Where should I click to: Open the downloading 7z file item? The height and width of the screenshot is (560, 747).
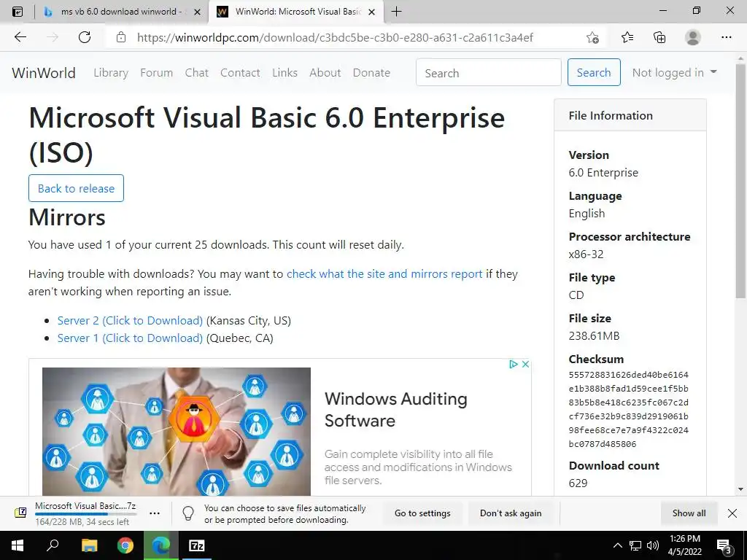click(x=85, y=513)
